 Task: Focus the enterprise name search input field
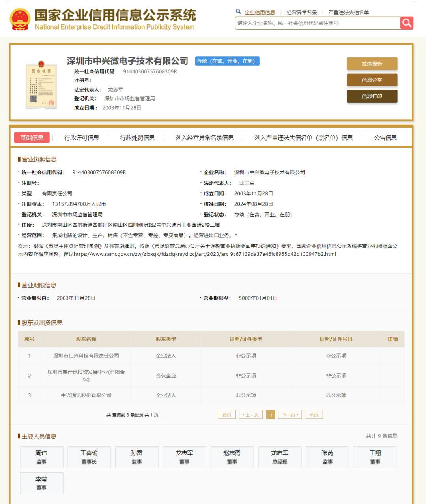point(318,23)
